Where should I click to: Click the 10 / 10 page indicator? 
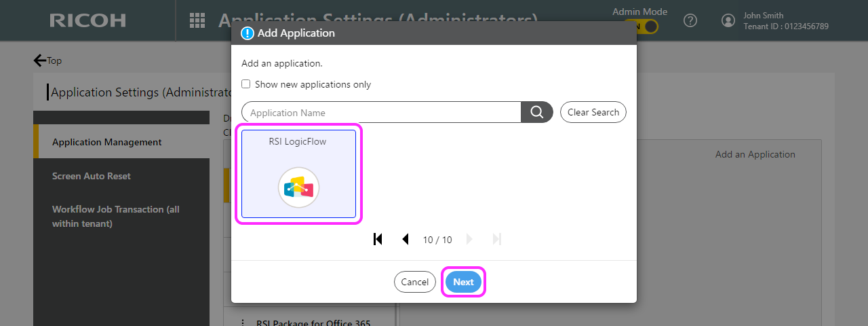437,240
